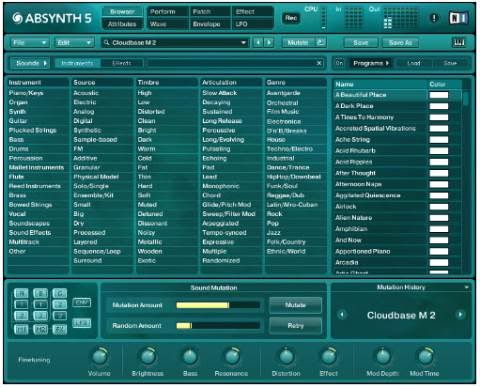Toggle the Synth instrument attribute
Screen dimensions: 480x387
click(x=17, y=112)
